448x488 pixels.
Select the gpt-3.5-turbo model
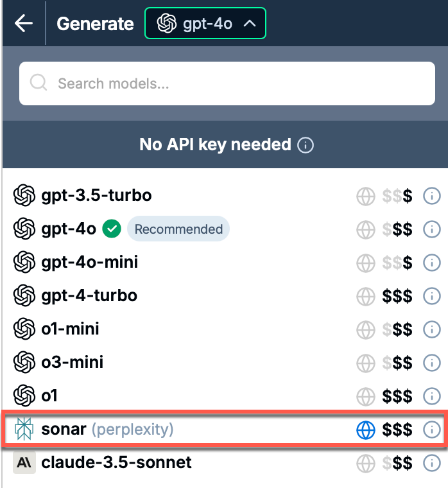[x=96, y=195]
